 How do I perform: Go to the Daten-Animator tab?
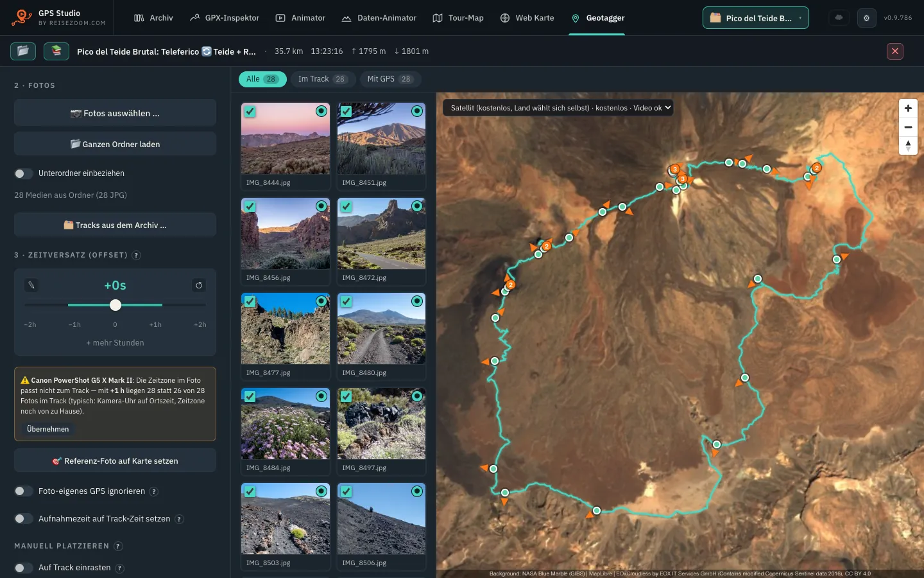click(379, 18)
